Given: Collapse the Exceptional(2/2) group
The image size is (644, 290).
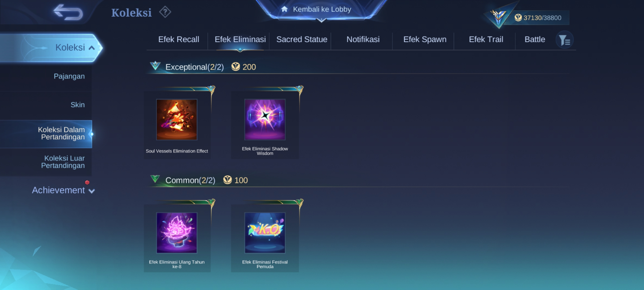Looking at the screenshot, I should (x=155, y=66).
